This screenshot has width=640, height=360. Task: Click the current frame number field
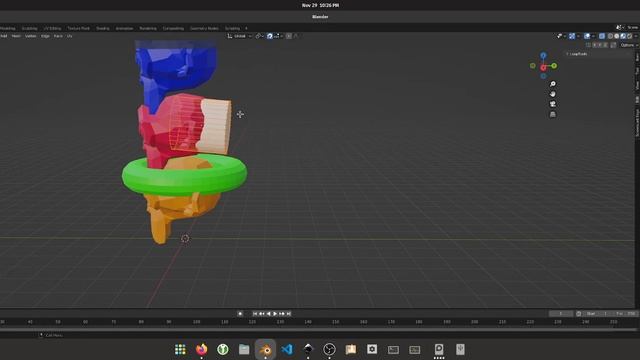click(561, 313)
